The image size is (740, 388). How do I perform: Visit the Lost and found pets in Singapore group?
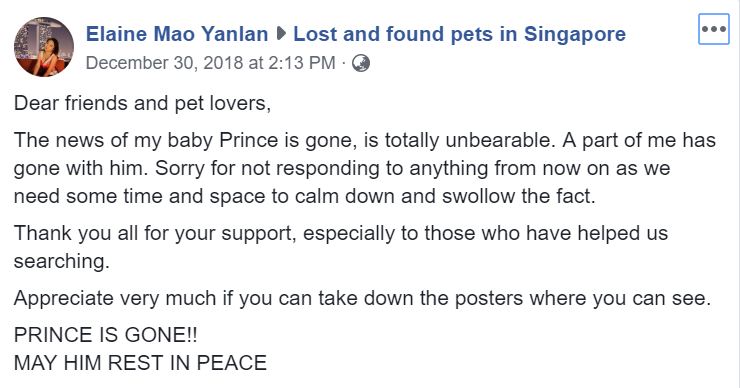tap(459, 34)
